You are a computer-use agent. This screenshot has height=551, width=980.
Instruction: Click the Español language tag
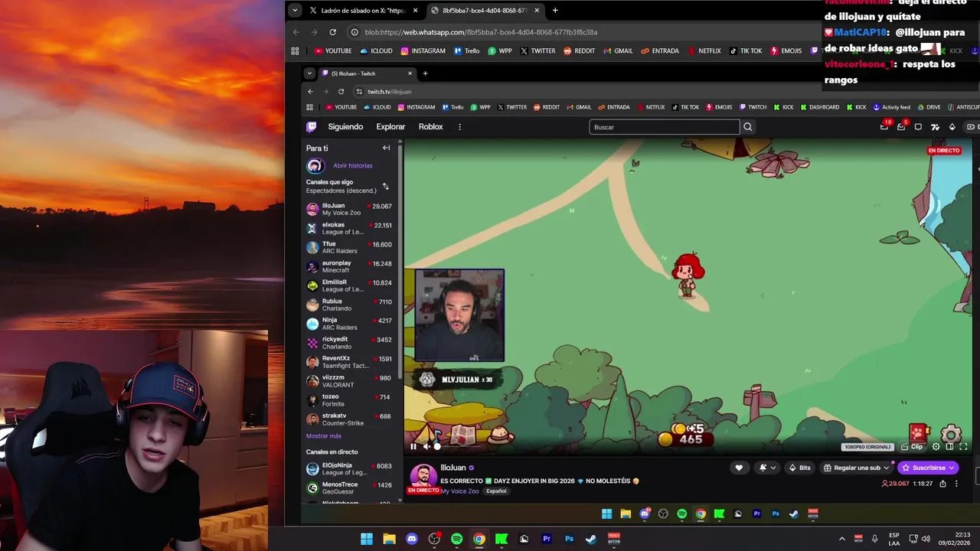496,491
